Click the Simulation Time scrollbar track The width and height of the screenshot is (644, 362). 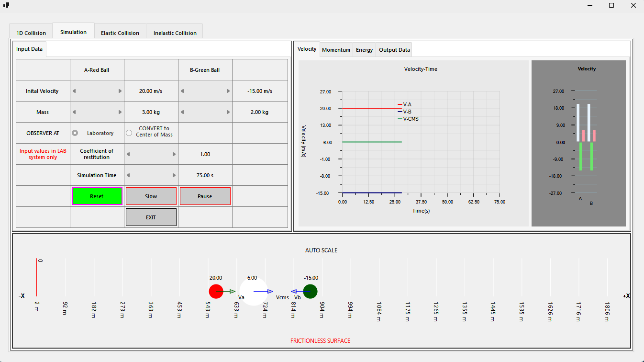pos(151,175)
